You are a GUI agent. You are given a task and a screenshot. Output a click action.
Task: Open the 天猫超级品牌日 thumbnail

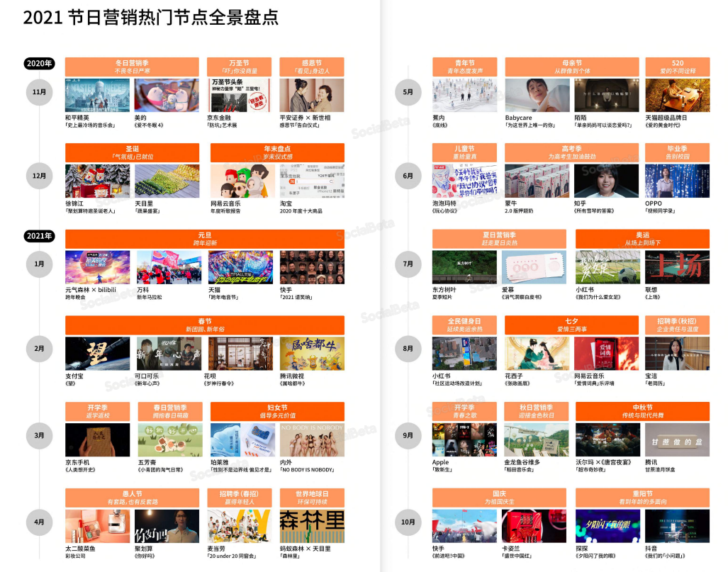[x=678, y=95]
